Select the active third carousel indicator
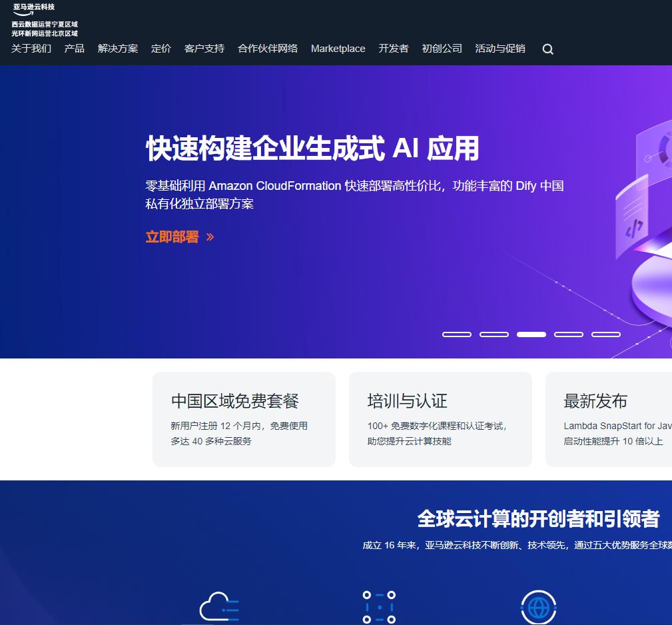672x625 pixels. 531,334
